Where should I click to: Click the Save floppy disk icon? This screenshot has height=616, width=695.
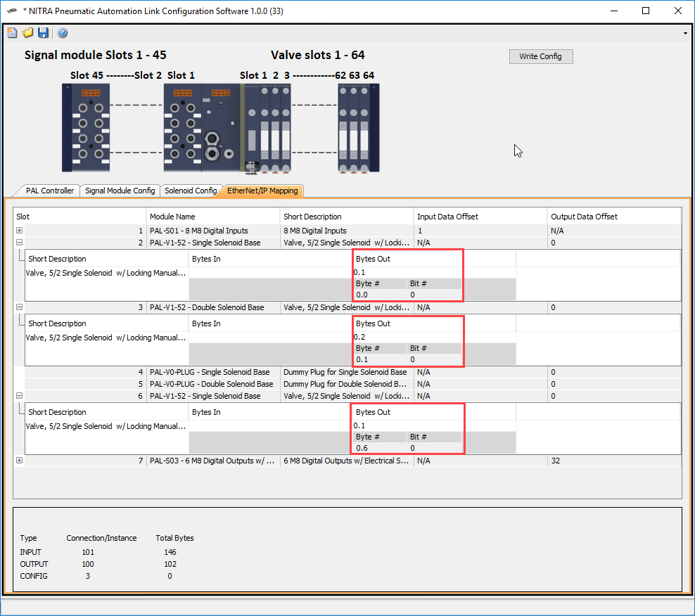[x=43, y=33]
